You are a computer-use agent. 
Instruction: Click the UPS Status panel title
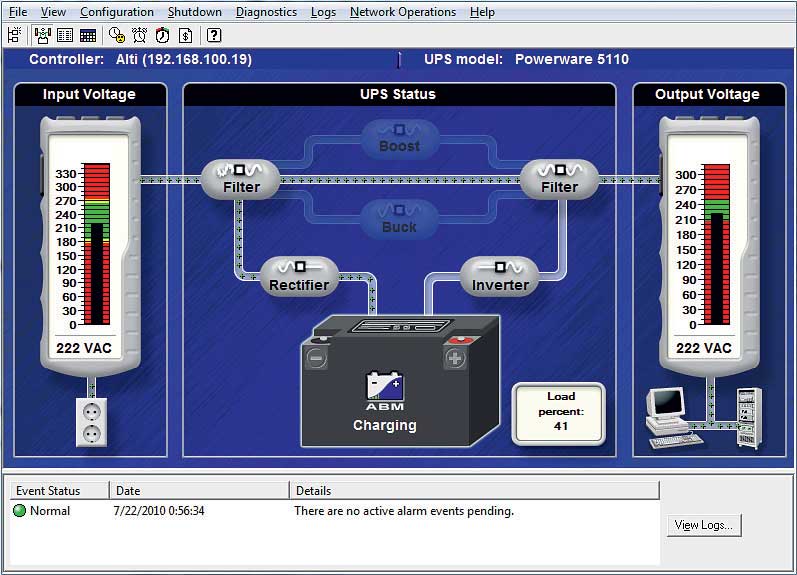click(x=398, y=94)
